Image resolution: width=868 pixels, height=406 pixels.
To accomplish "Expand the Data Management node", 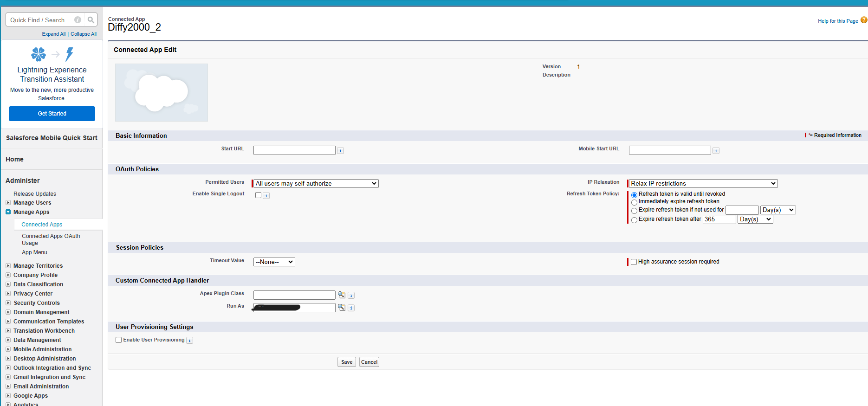I will [x=8, y=340].
